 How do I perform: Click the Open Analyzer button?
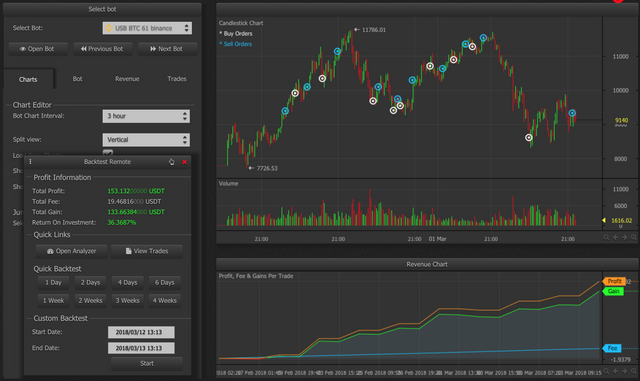(x=71, y=251)
